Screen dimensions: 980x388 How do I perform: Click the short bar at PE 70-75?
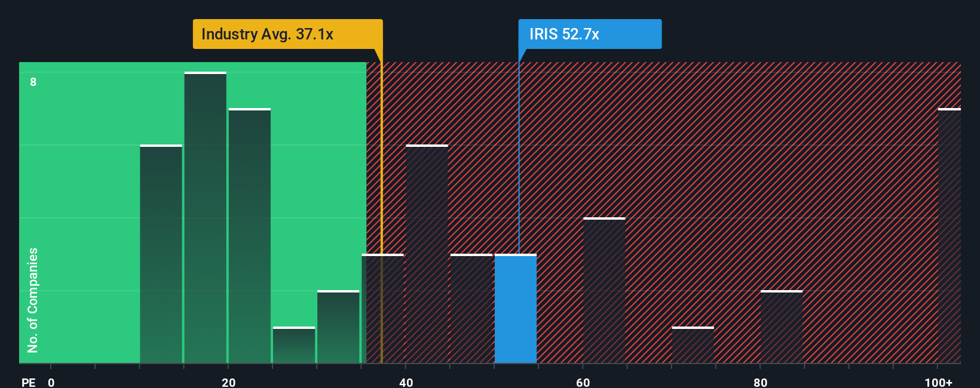point(693,345)
